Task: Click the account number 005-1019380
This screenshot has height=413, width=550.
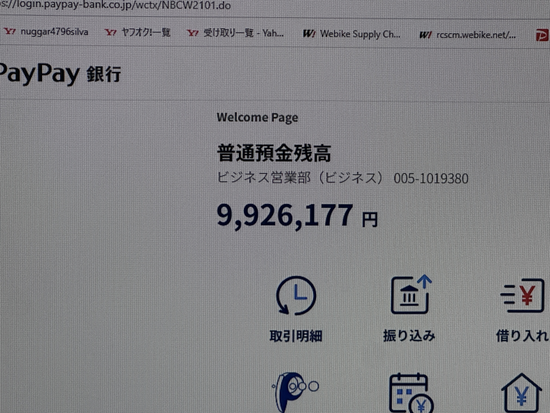Action: coord(431,179)
